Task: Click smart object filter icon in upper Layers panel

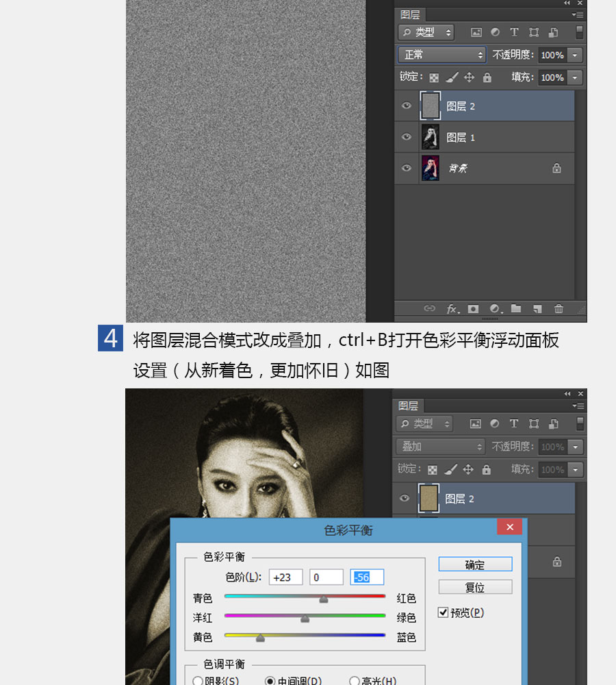Action: 553,32
